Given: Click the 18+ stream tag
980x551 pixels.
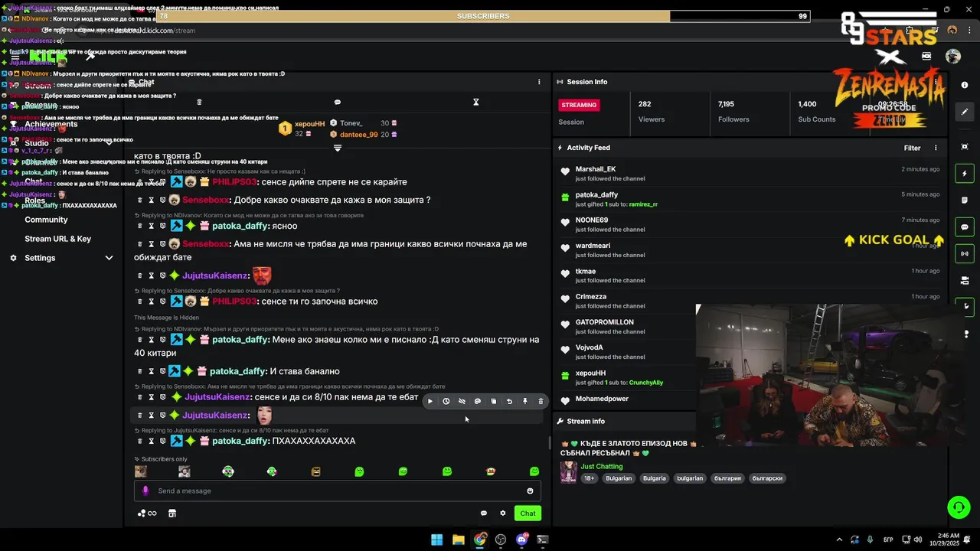Looking at the screenshot, I should pos(589,478).
